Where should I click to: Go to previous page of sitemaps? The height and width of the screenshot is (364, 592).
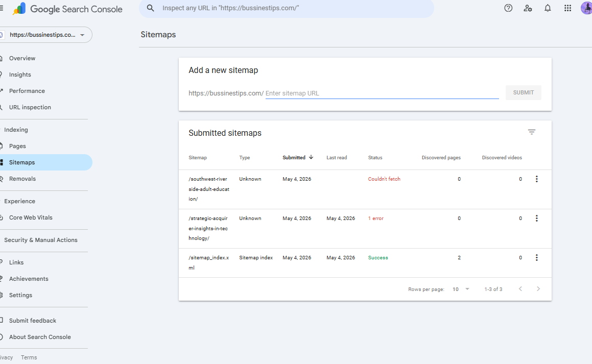click(520, 289)
